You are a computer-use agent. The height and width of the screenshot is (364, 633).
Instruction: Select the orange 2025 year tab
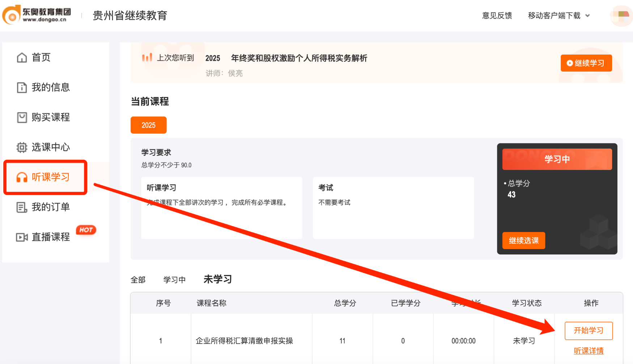click(148, 125)
